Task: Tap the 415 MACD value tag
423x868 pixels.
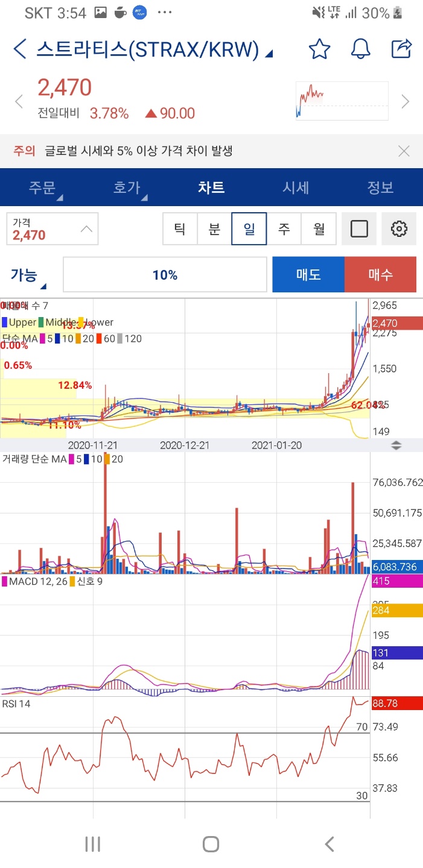Action: pos(396,581)
